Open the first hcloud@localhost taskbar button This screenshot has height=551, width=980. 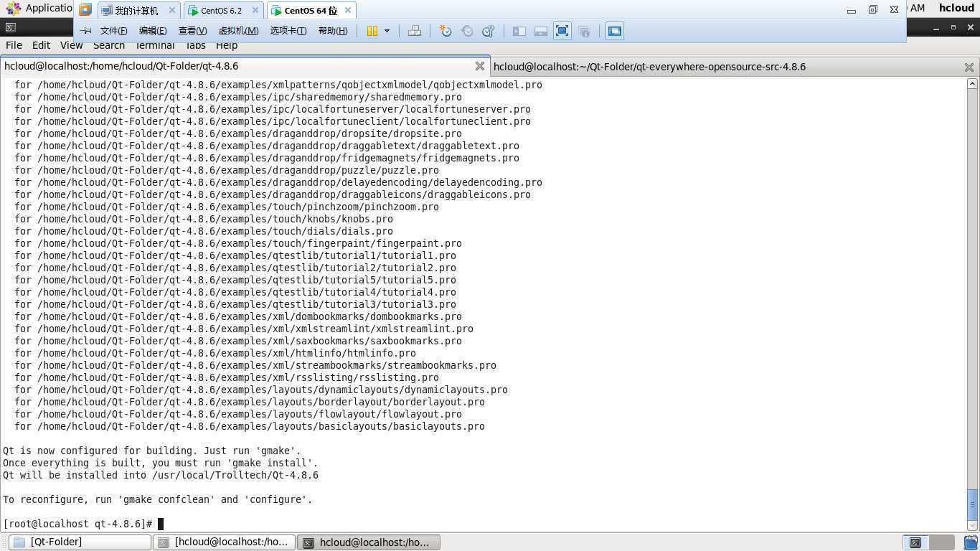[224, 542]
